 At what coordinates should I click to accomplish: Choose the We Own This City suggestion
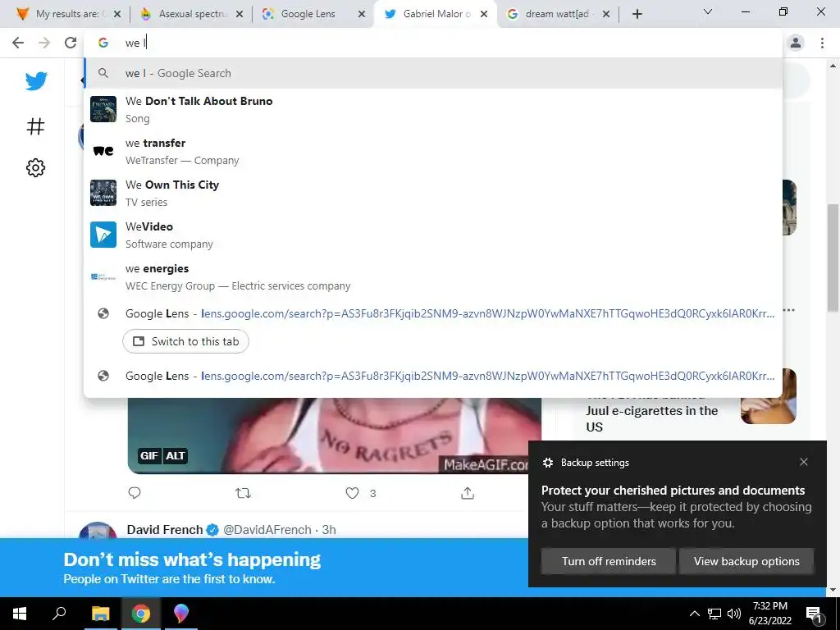coord(433,193)
